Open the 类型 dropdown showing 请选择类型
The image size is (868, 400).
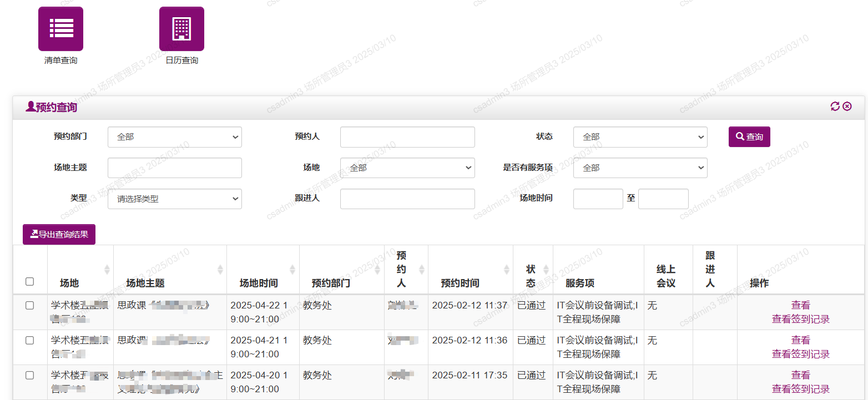click(x=175, y=199)
